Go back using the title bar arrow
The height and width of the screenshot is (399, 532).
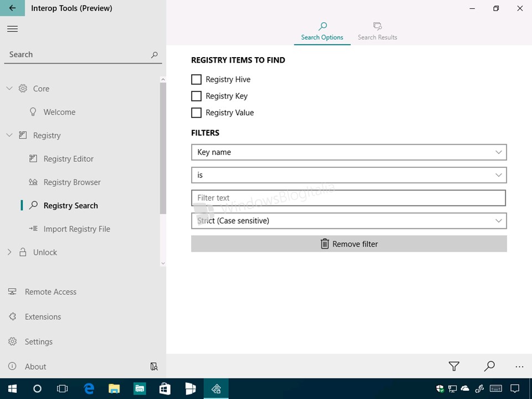point(12,8)
